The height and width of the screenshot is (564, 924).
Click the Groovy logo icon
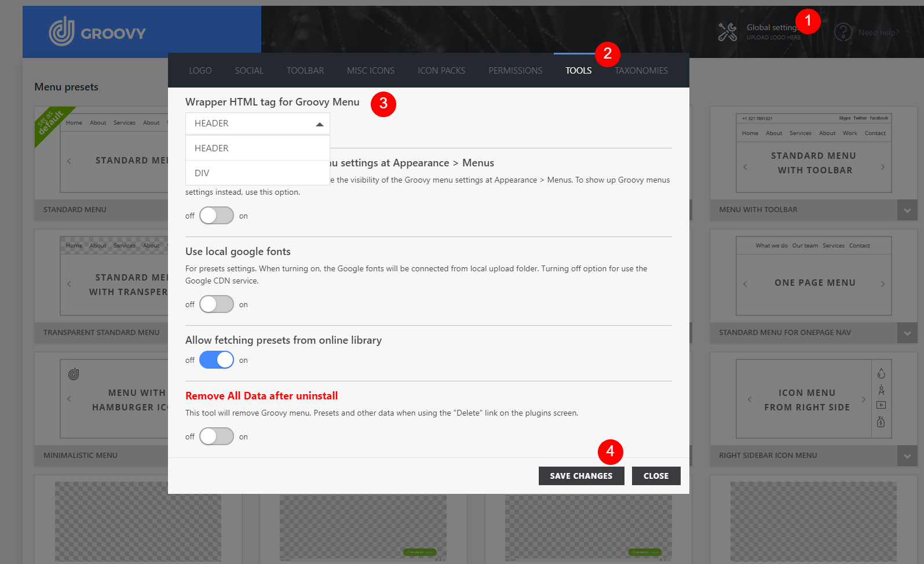point(61,31)
